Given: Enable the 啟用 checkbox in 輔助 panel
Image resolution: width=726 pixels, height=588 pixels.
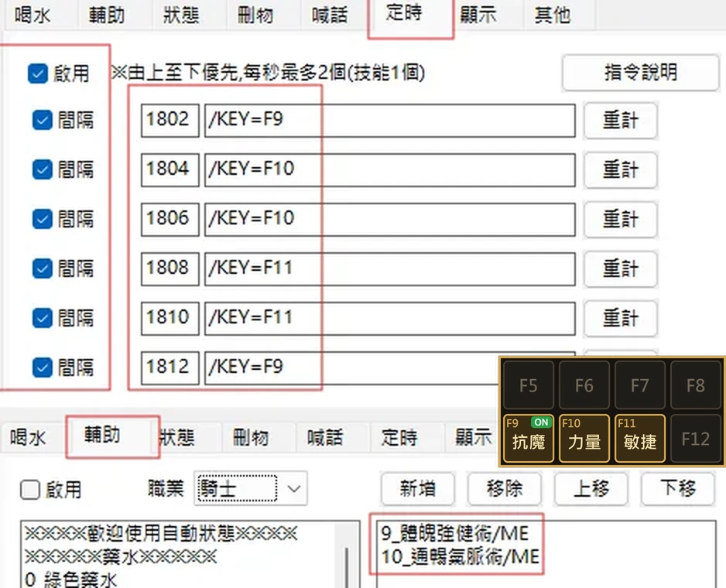Looking at the screenshot, I should 30,490.
